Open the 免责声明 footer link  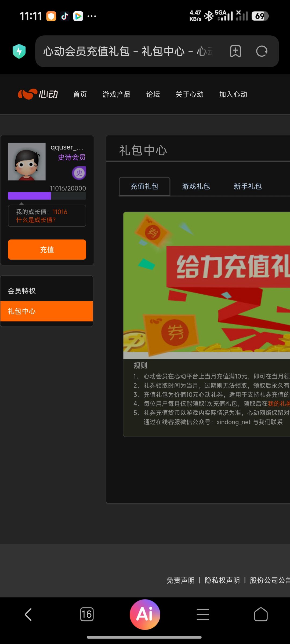pos(181,580)
